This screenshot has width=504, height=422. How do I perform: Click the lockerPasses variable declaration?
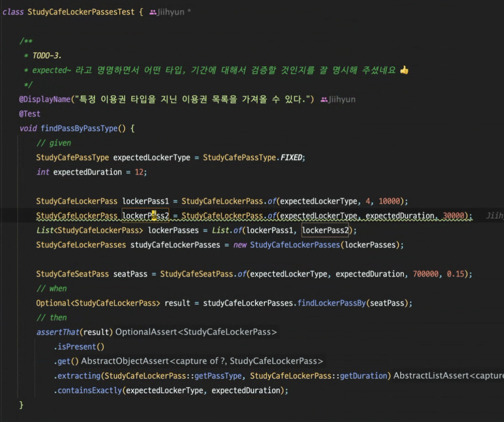pos(173,230)
